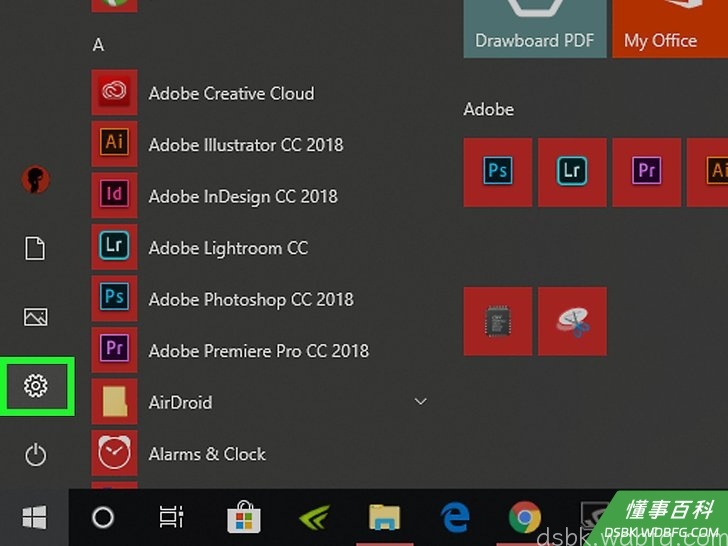Open Task View on the taskbar
The image size is (728, 546).
(x=171, y=517)
